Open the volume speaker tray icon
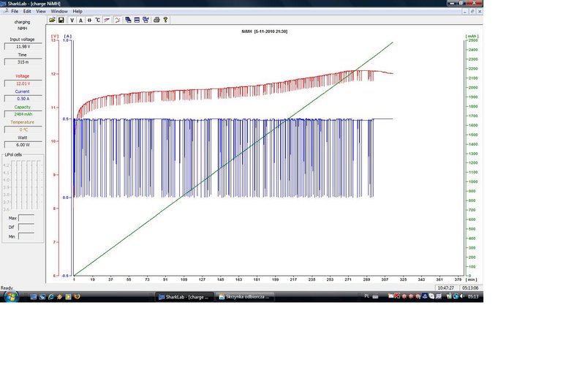The image size is (585, 392). 462,296
